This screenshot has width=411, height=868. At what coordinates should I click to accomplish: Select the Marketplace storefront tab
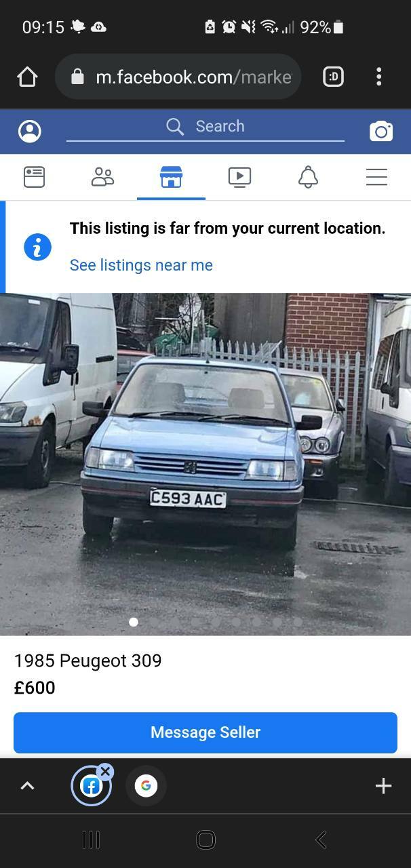point(171,177)
